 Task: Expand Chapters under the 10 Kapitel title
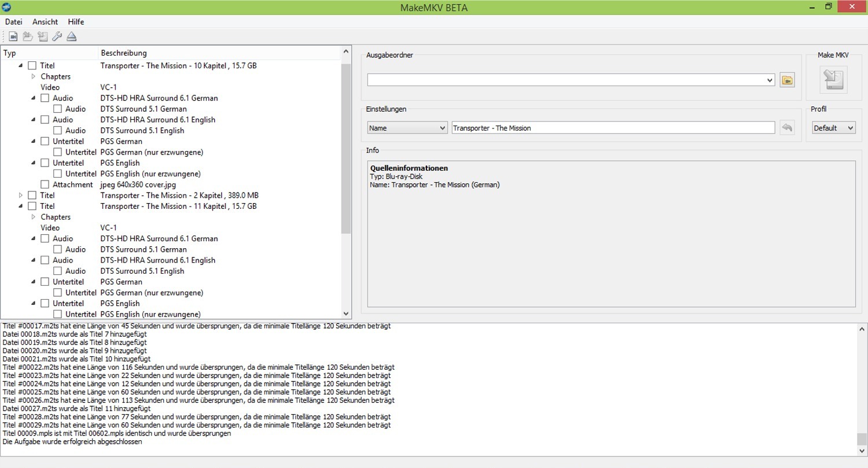click(x=34, y=76)
